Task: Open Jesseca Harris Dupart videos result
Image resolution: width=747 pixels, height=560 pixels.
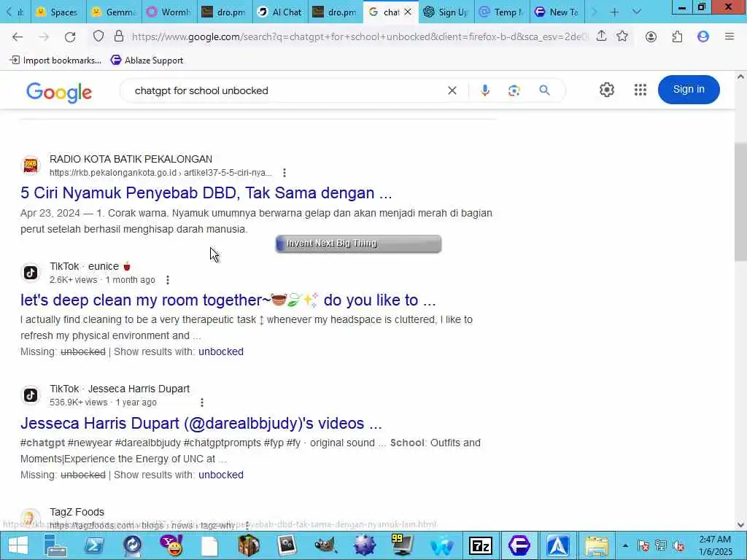Action: [201, 424]
